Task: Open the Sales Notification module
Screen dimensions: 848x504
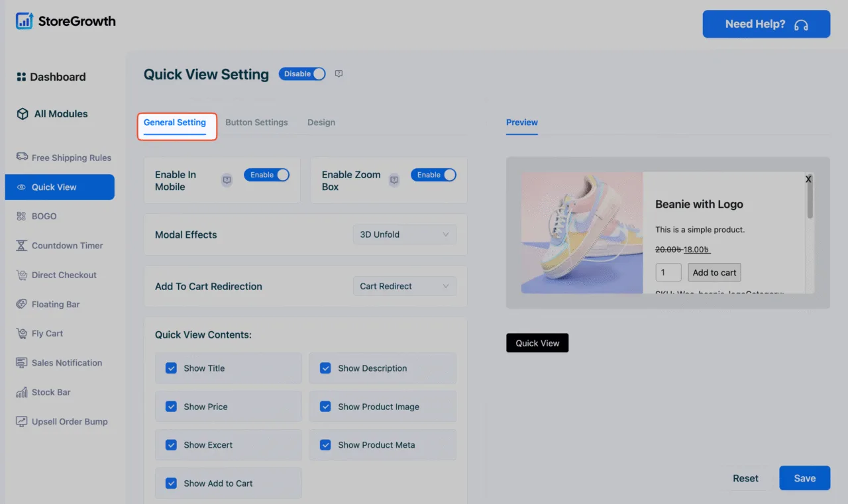Action: pos(59,363)
